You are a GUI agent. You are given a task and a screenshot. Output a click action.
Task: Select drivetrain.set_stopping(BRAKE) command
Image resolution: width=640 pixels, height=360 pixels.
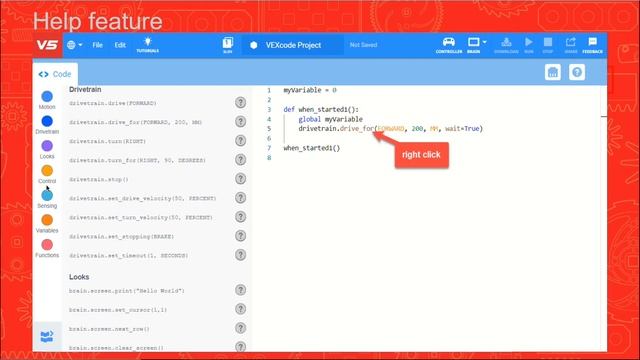pos(122,237)
